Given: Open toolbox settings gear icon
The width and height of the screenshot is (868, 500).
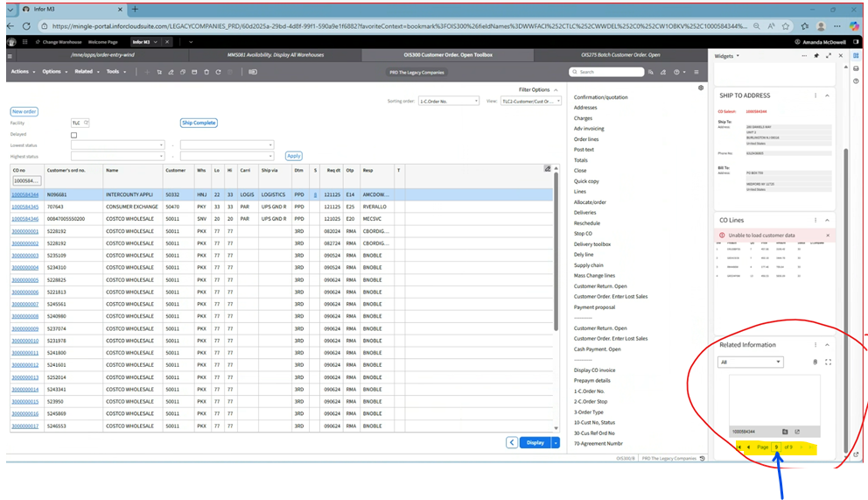Looking at the screenshot, I should click(701, 88).
